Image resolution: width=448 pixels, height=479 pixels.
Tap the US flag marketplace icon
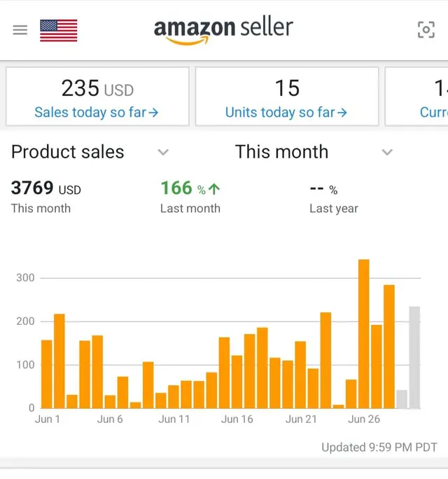coord(59,30)
